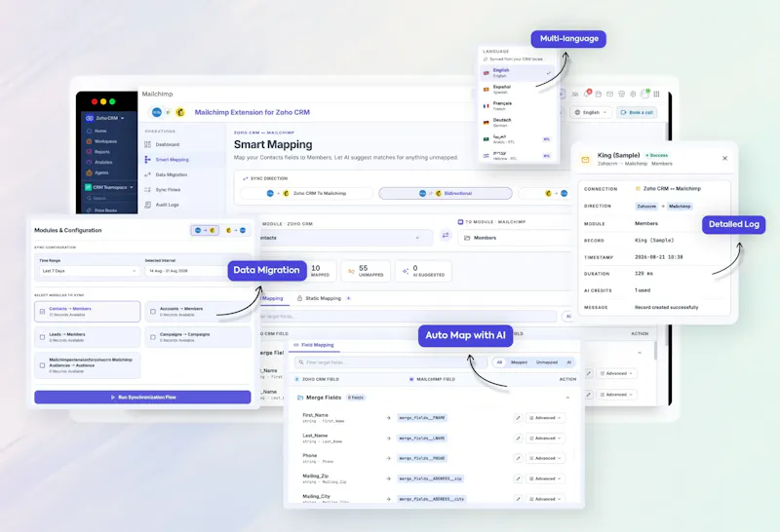This screenshot has width=780, height=532.
Task: Open Advanced dropdown for First_Name row
Action: tap(545, 418)
